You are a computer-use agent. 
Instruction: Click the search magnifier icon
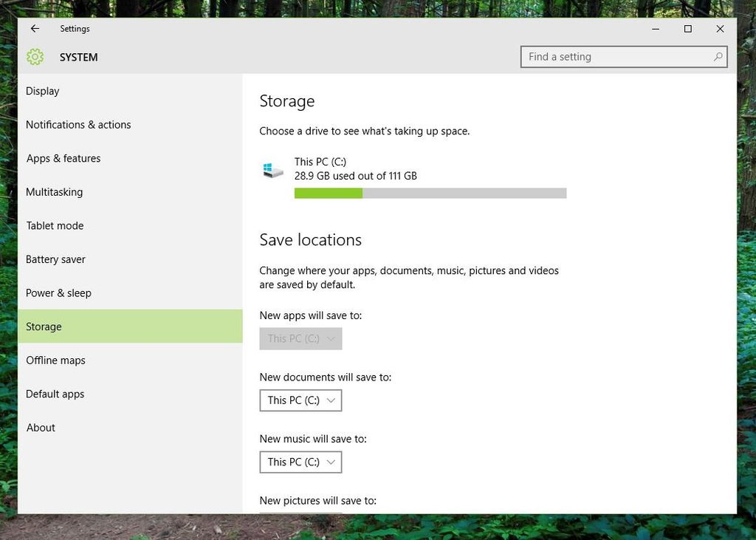718,57
